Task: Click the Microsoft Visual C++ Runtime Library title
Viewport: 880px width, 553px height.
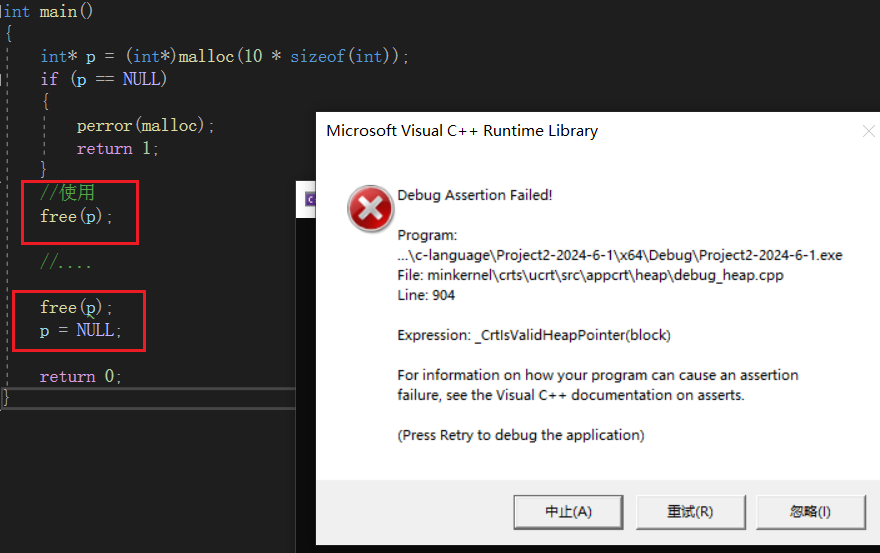Action: [462, 131]
